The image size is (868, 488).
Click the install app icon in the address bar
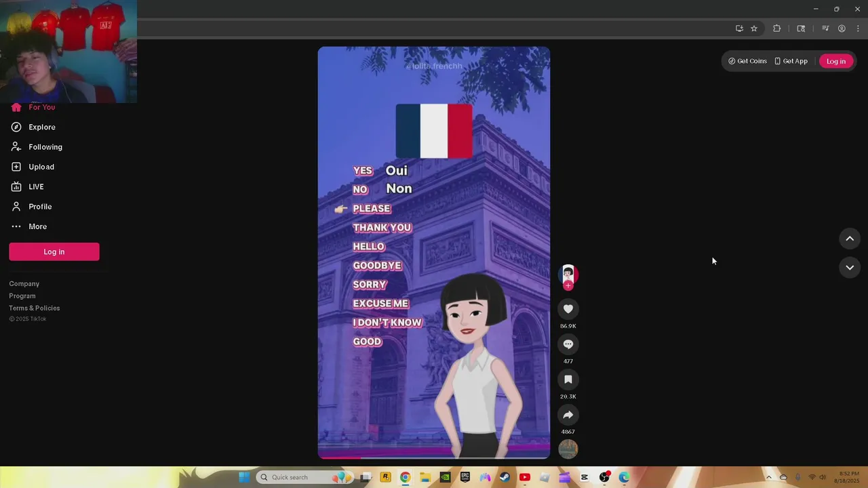pos(739,28)
